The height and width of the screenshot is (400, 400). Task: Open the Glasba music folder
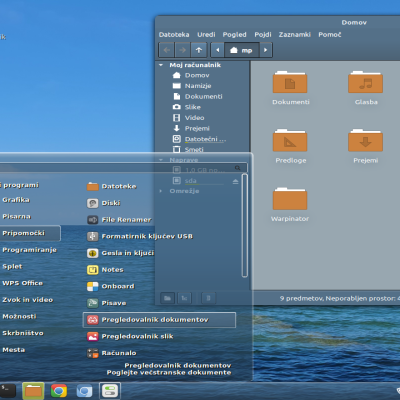click(x=365, y=82)
